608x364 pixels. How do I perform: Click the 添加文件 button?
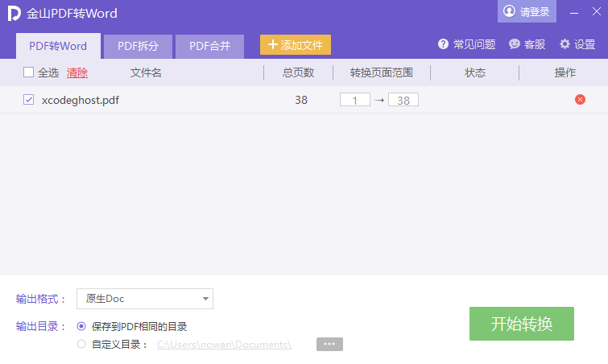[x=296, y=44]
